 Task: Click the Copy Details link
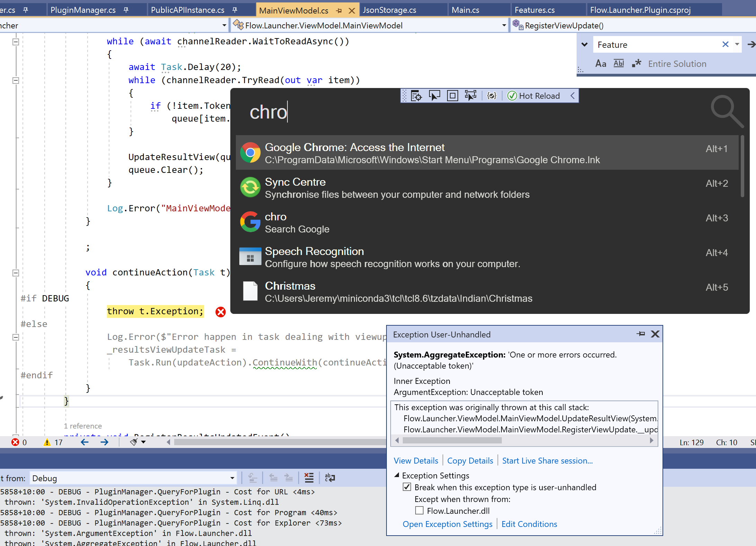(x=470, y=461)
